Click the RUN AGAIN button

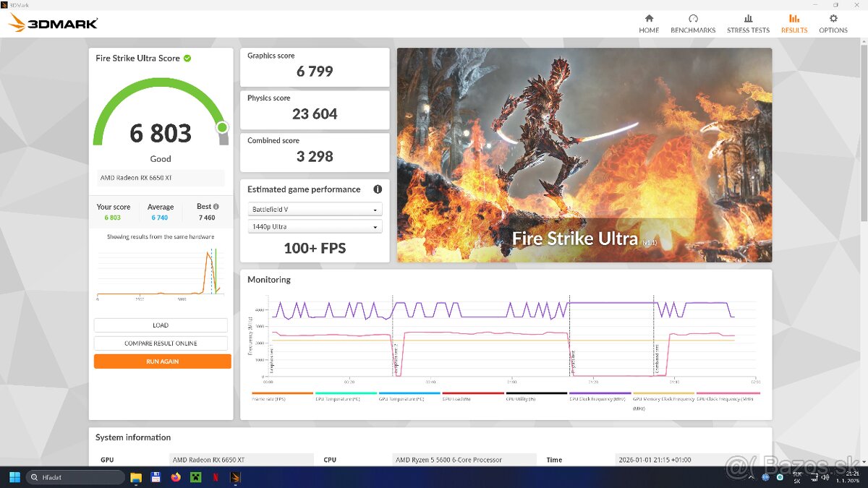tap(161, 361)
